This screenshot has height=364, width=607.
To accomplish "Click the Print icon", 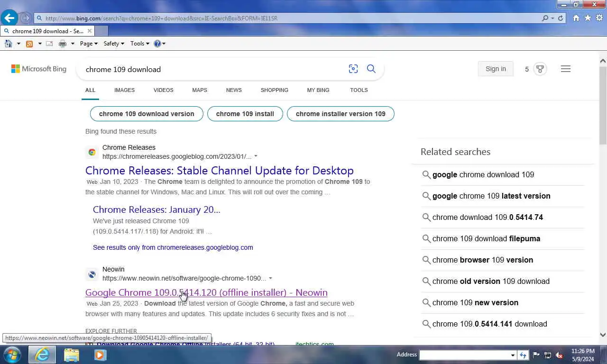I will tap(62, 44).
